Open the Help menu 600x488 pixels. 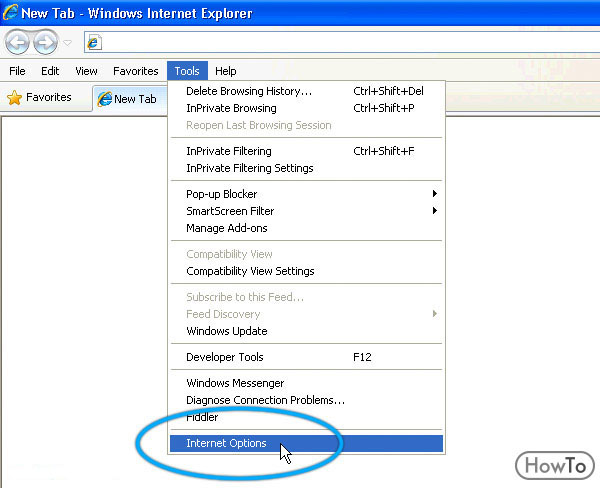225,71
